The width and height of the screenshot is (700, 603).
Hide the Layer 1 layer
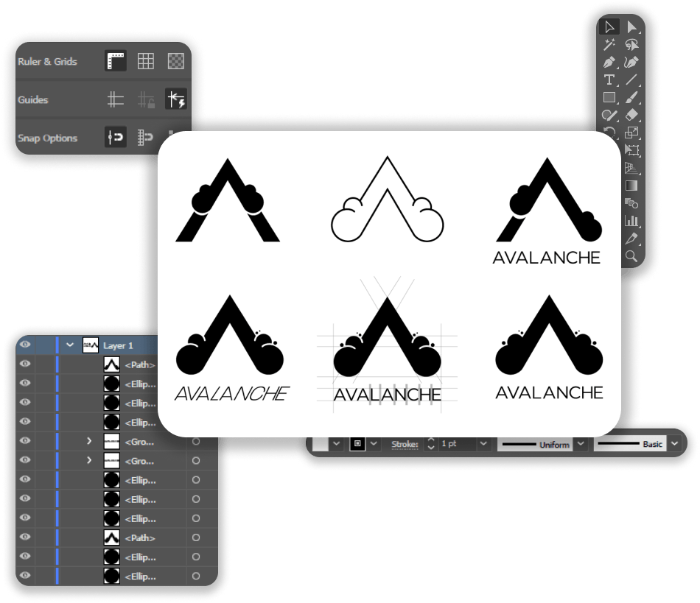[x=24, y=345]
